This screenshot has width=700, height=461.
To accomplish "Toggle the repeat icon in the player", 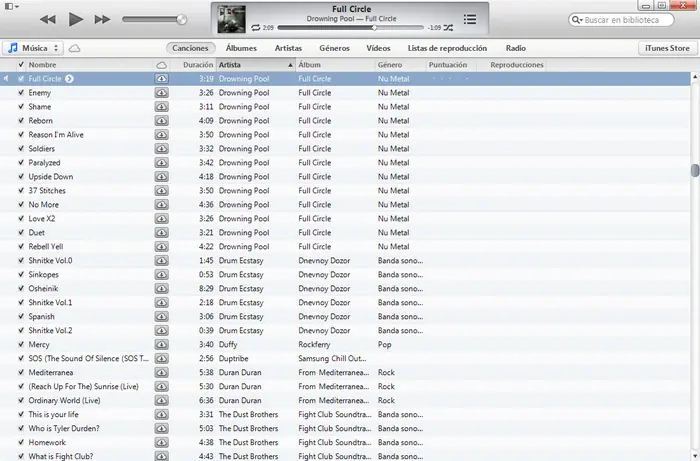I will 255,28.
